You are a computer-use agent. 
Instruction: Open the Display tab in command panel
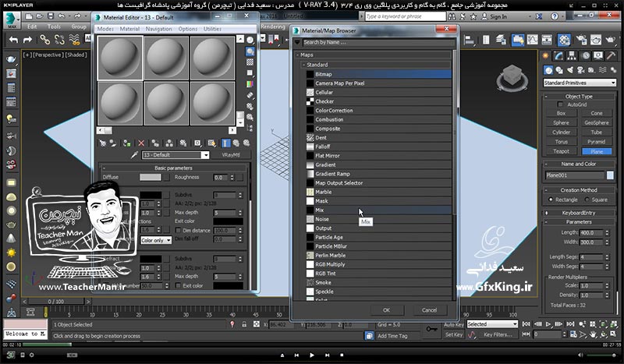coord(598,55)
